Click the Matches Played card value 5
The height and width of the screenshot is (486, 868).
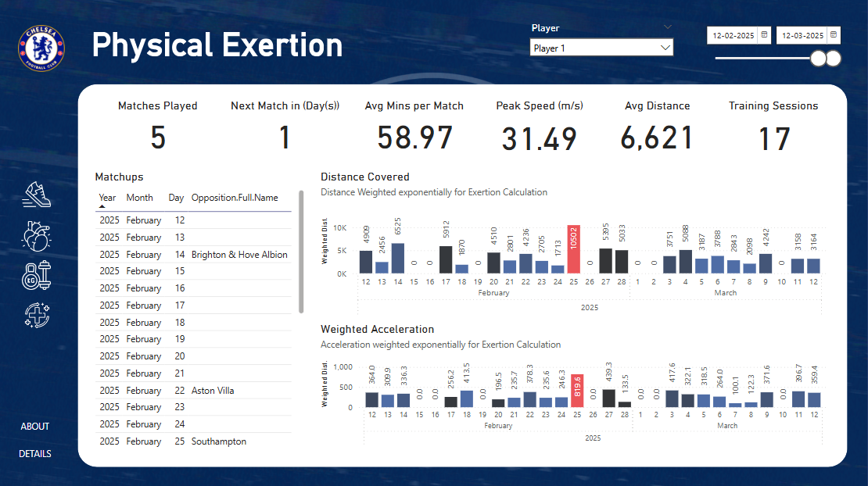pyautogui.click(x=158, y=138)
